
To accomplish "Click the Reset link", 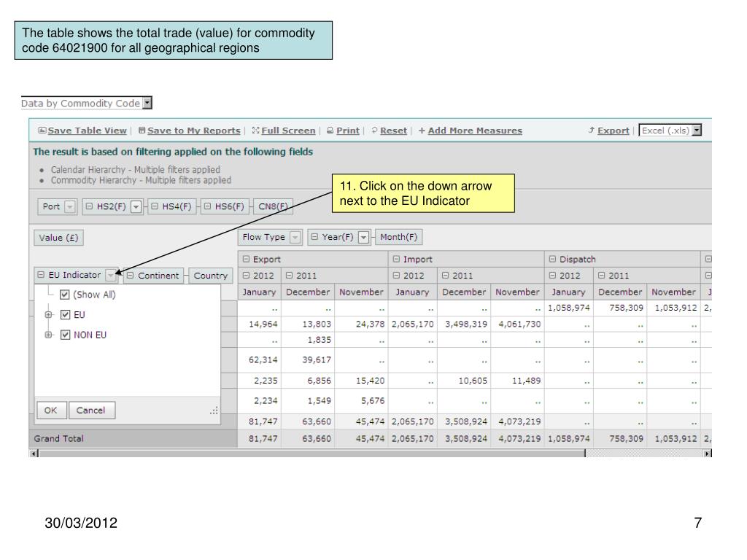I will 393,131.
